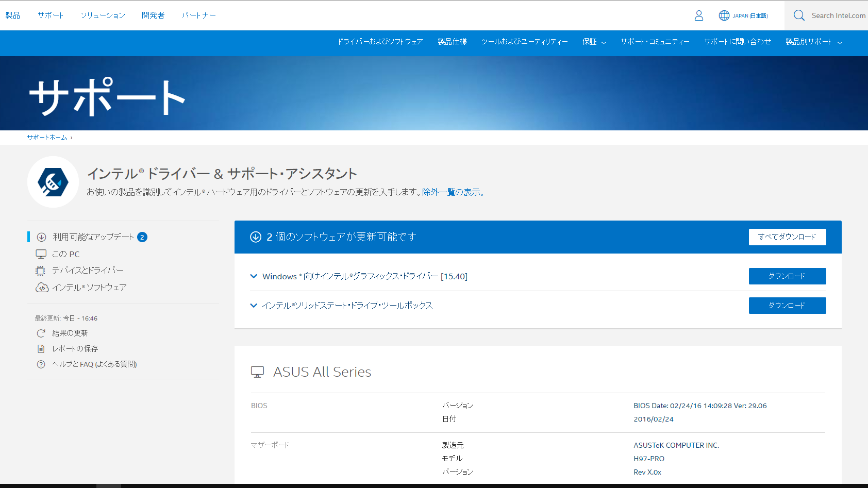This screenshot has width=868, height=488.
Task: Click the monitor icon beside ASUS All Series
Action: pyautogui.click(x=257, y=372)
